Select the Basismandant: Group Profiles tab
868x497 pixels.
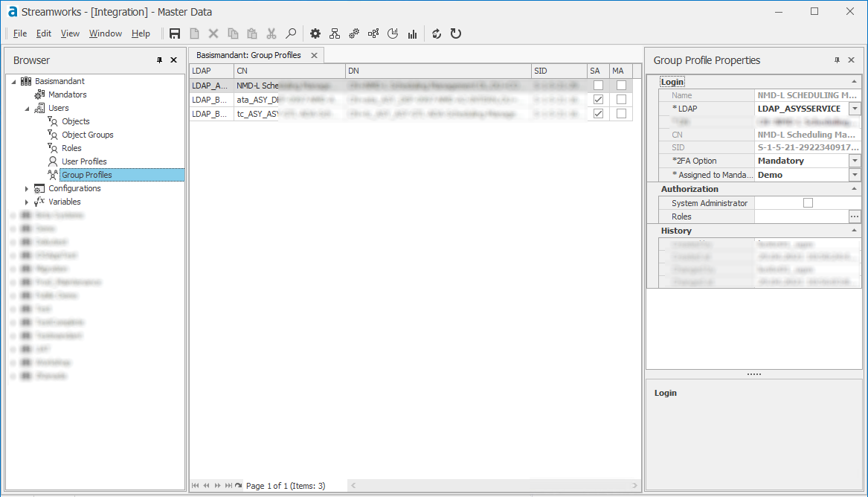click(248, 55)
